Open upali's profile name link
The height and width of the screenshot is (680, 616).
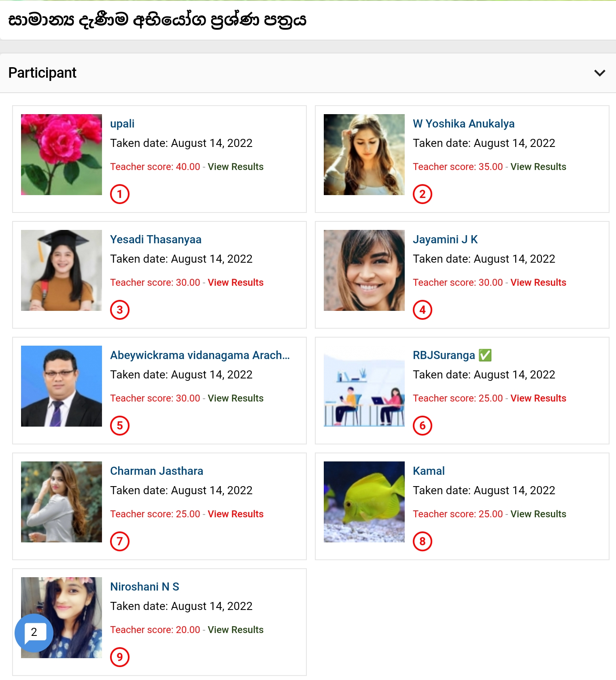pyautogui.click(x=122, y=124)
